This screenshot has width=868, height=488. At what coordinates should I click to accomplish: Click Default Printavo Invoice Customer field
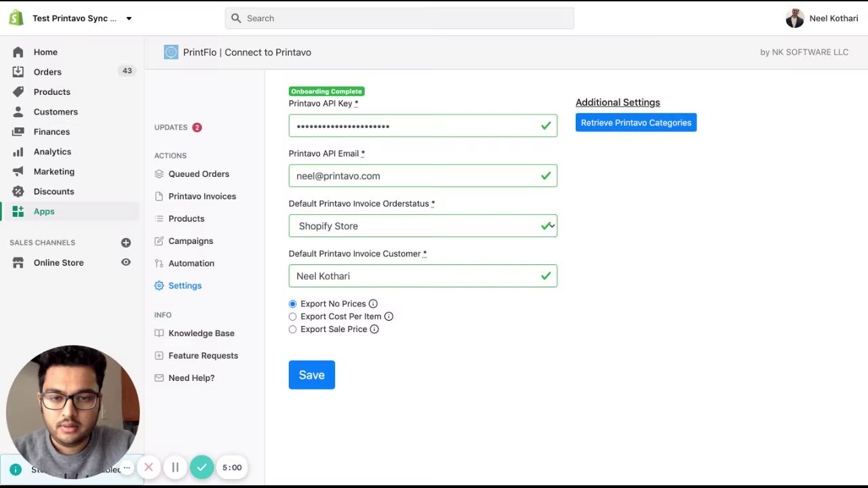click(x=422, y=277)
